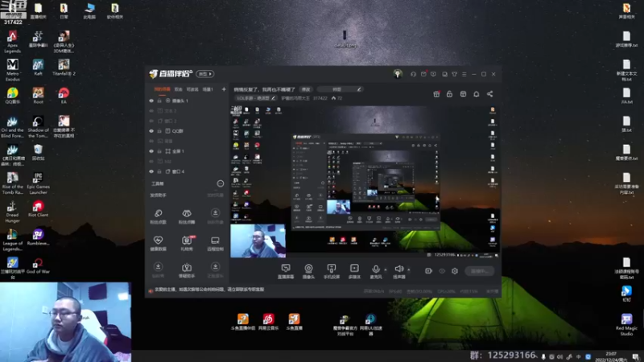The width and height of the screenshot is (644, 362).
Task: Switch to the active orange scene tab
Action: [x=162, y=89]
